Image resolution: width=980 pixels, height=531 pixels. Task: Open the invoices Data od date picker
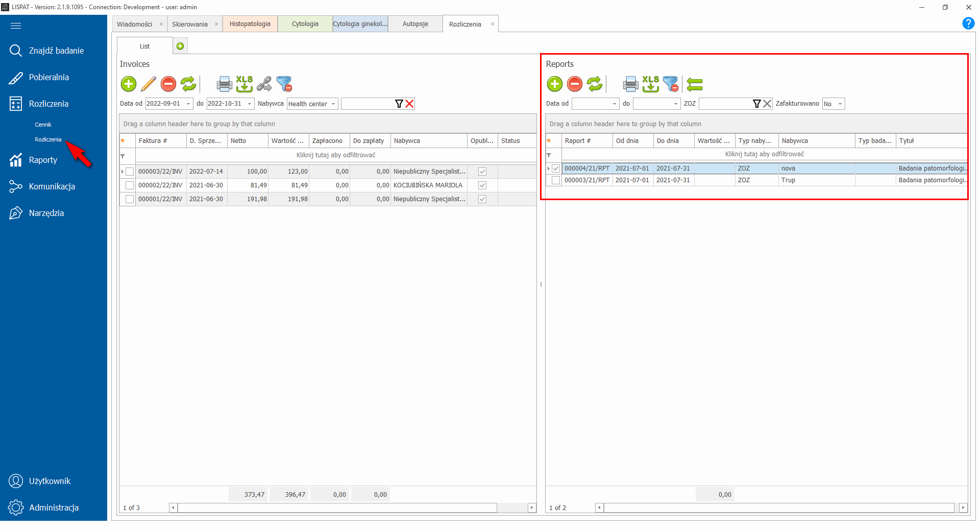click(188, 104)
